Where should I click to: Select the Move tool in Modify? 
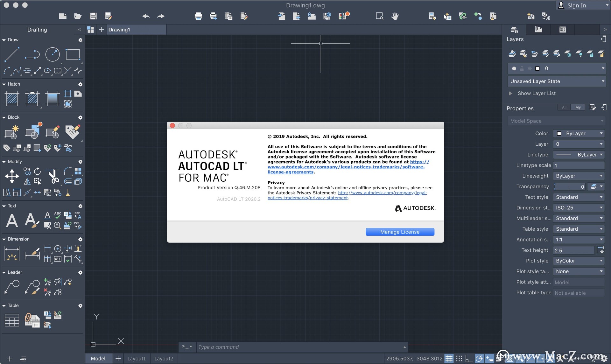tap(12, 176)
